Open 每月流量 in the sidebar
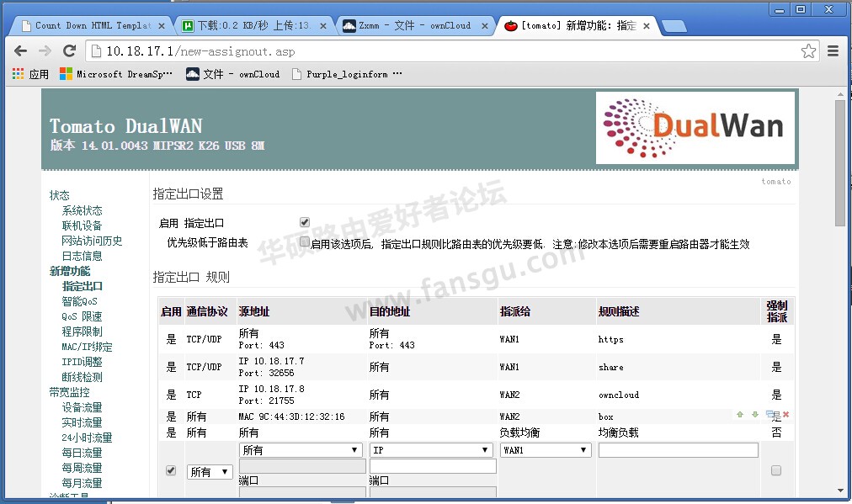Image resolution: width=852 pixels, height=504 pixels. [82, 483]
